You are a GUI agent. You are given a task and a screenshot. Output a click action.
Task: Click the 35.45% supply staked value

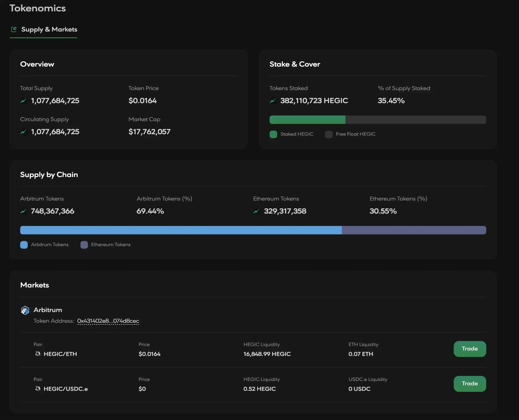point(391,101)
